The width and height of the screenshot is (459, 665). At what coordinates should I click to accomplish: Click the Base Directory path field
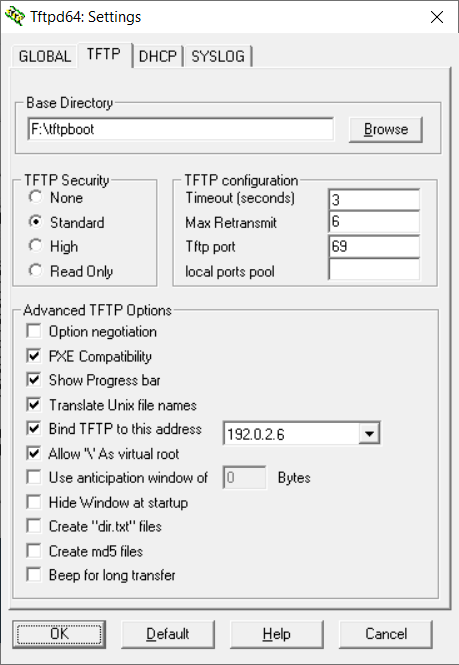(181, 129)
